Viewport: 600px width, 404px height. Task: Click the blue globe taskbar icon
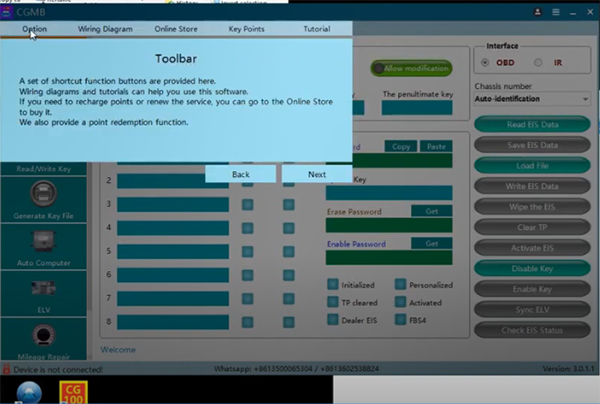[26, 391]
